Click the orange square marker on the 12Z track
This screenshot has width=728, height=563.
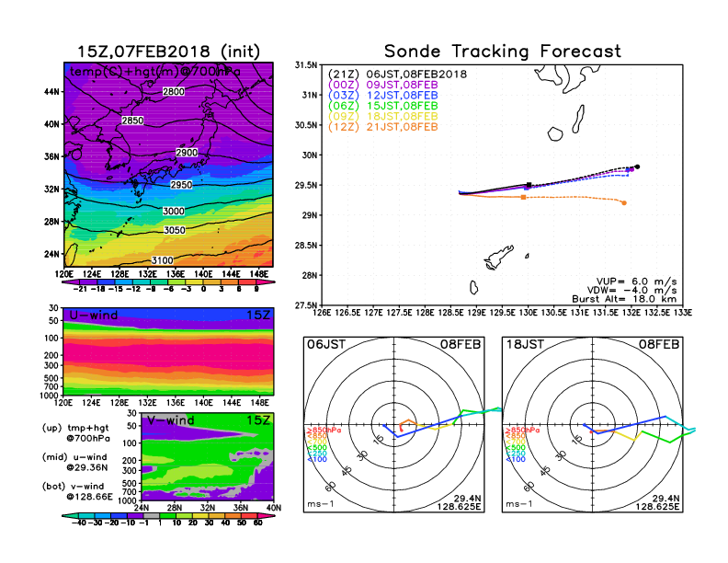[x=523, y=197]
